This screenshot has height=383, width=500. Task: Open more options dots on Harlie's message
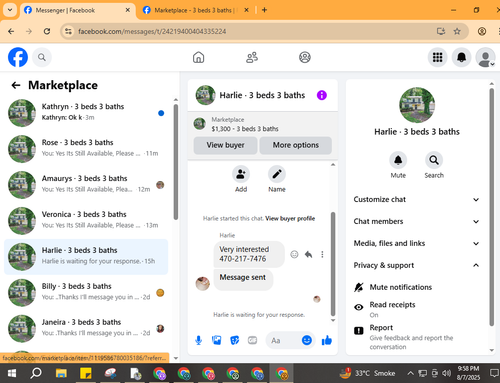pyautogui.click(x=322, y=254)
